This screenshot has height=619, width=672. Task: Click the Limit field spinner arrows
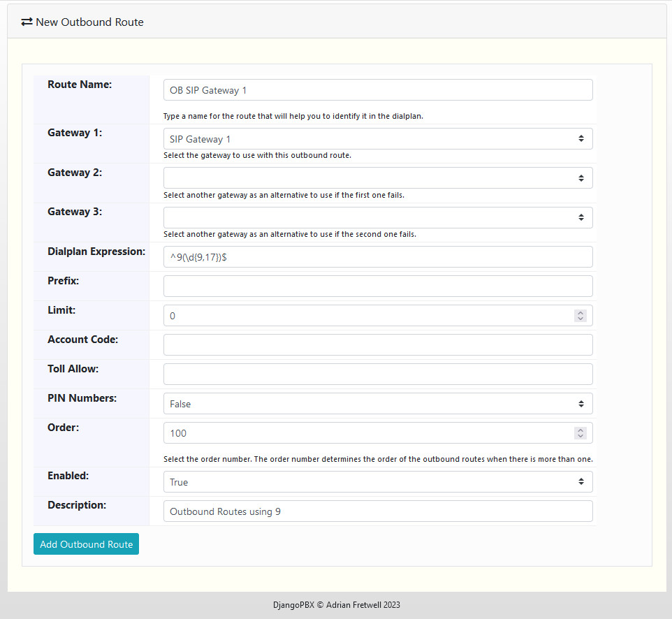click(x=580, y=316)
